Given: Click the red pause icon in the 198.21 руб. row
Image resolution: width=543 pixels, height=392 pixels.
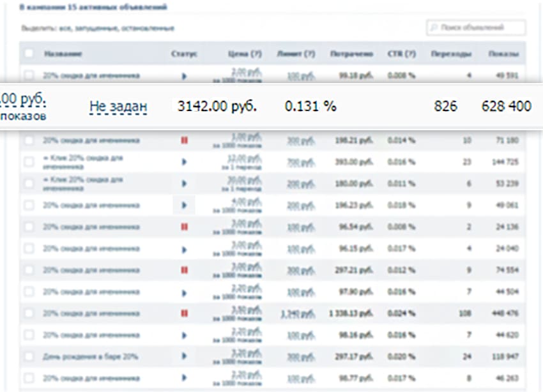Looking at the screenshot, I should [x=184, y=140].
